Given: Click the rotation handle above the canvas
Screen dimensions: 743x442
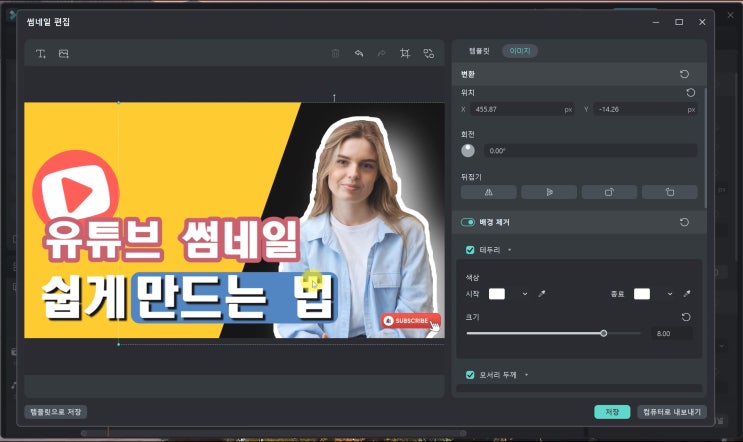Looking at the screenshot, I should [334, 97].
